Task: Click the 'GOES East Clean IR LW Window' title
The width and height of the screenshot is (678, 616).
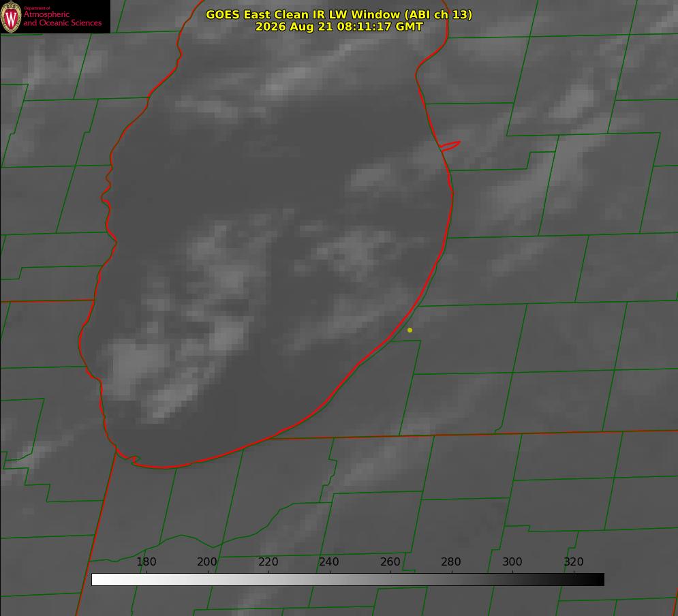Action: pyautogui.click(x=339, y=14)
